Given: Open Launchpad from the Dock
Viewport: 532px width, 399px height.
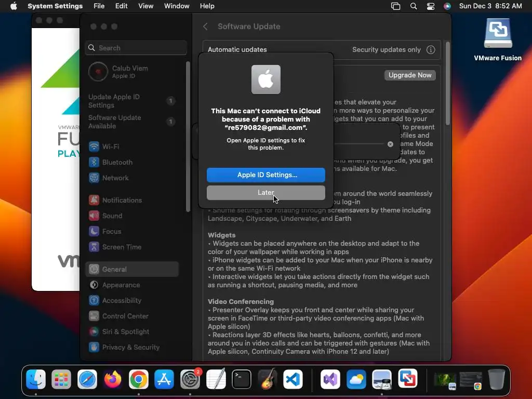Looking at the screenshot, I should [x=61, y=379].
